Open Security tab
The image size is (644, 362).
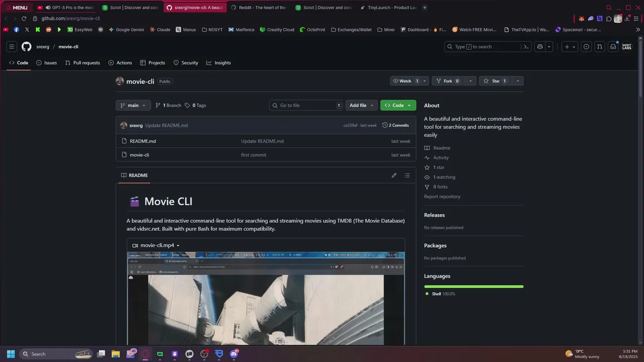tap(186, 63)
